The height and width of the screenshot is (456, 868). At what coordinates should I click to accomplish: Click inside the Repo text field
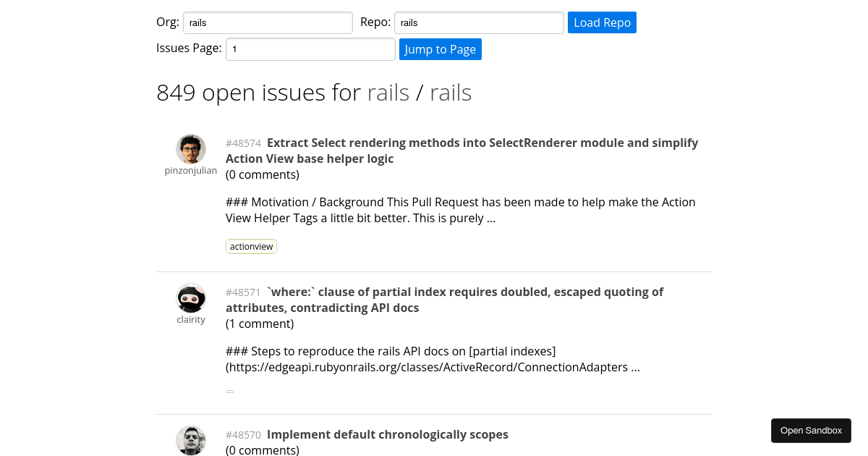click(x=478, y=22)
